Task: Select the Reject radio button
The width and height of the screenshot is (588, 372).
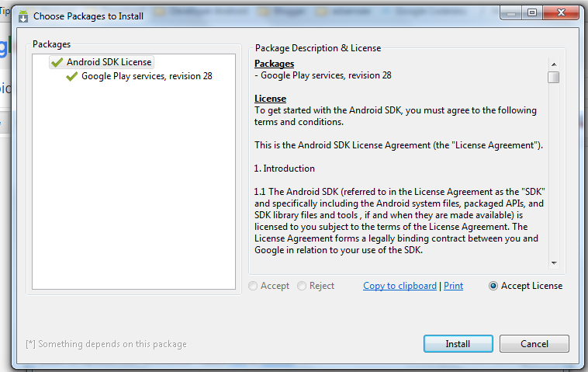Action: (x=302, y=286)
